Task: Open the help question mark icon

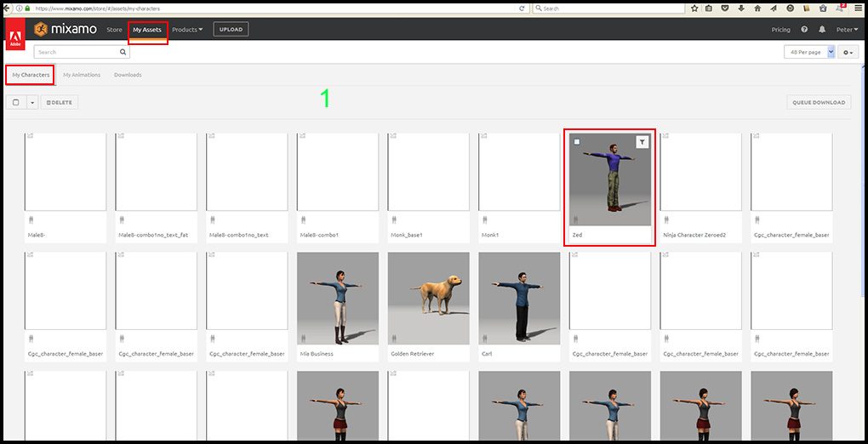Action: (804, 29)
